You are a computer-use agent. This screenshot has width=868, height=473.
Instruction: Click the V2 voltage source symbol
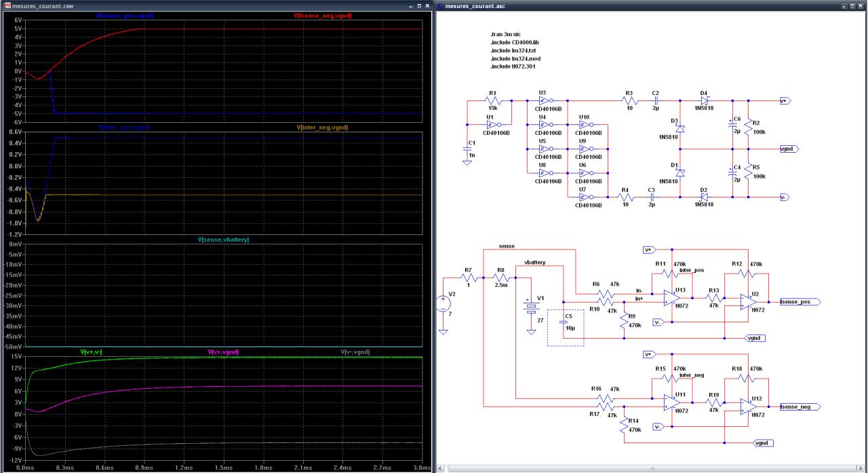tap(443, 304)
